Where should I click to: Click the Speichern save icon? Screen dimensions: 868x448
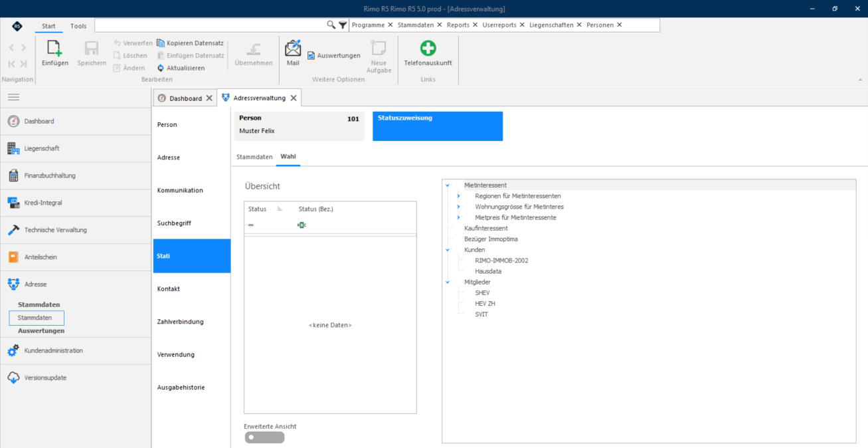(92, 48)
